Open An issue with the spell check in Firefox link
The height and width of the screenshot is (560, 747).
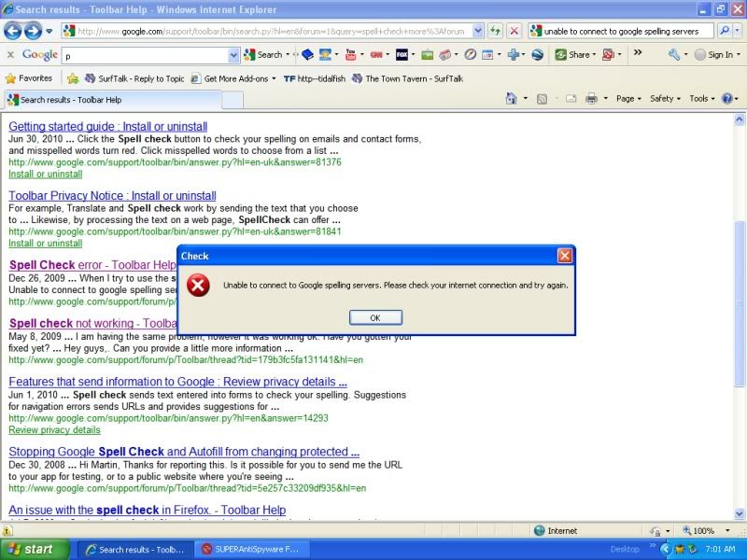coord(148,510)
